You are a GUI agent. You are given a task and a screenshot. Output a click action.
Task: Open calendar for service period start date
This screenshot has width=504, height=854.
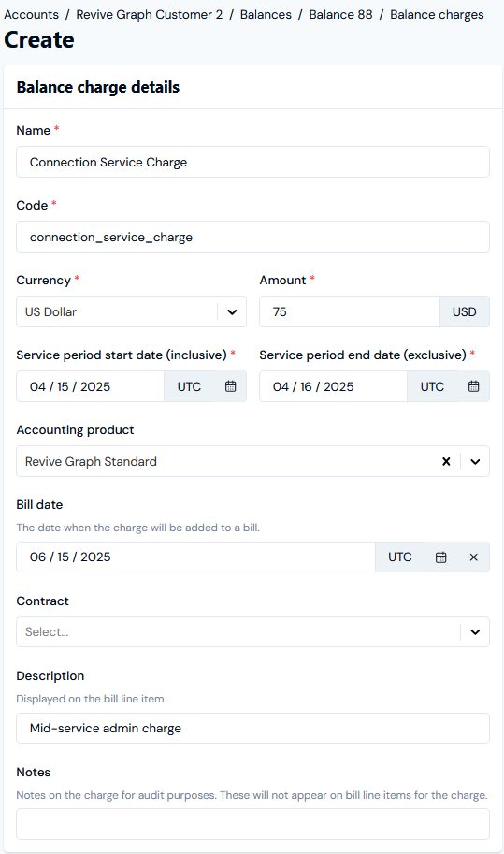231,386
